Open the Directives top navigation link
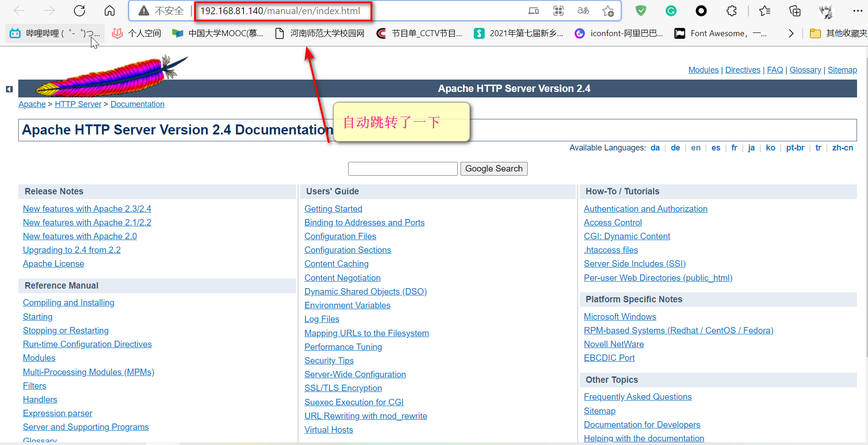The image size is (868, 445). tap(743, 70)
